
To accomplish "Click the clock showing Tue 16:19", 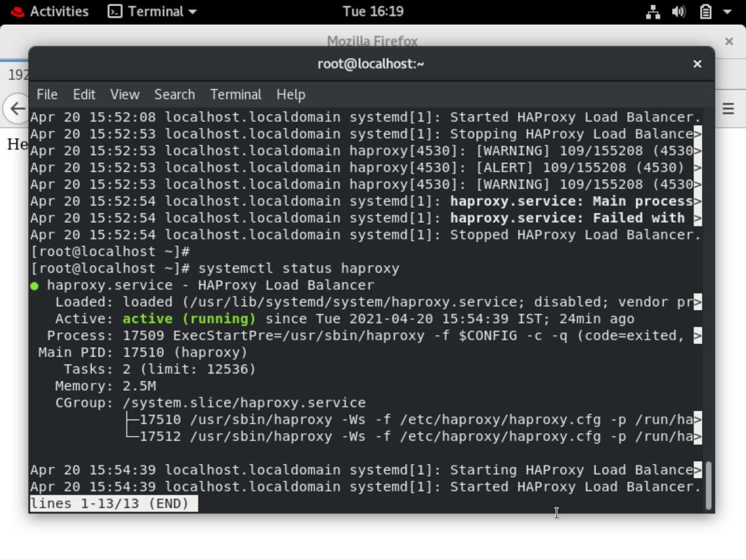I will (373, 11).
